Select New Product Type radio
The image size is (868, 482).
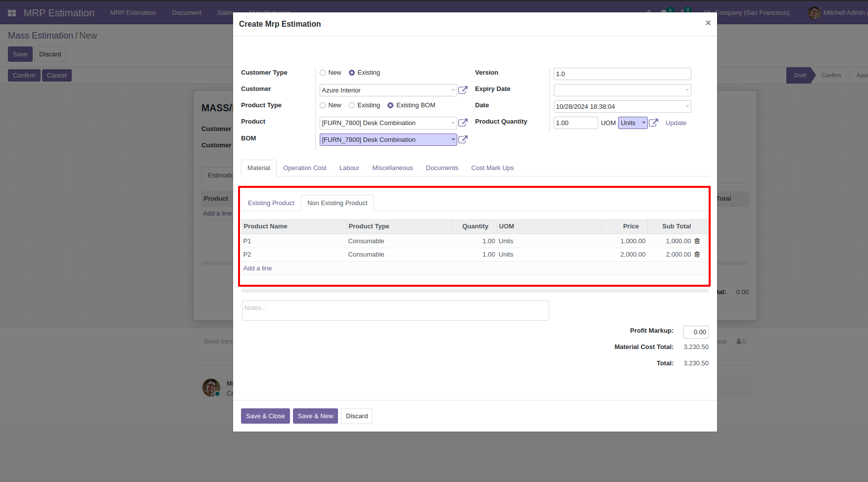point(323,105)
